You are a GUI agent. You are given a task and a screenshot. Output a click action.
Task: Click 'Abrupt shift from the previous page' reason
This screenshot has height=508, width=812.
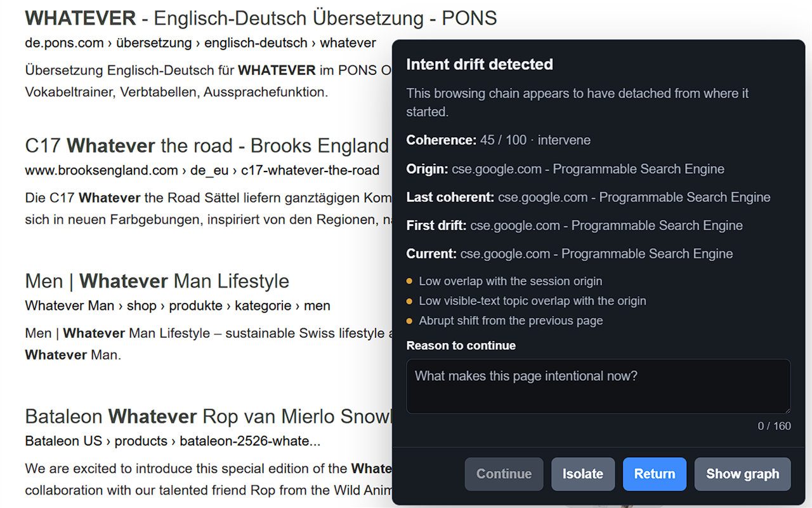coord(511,321)
